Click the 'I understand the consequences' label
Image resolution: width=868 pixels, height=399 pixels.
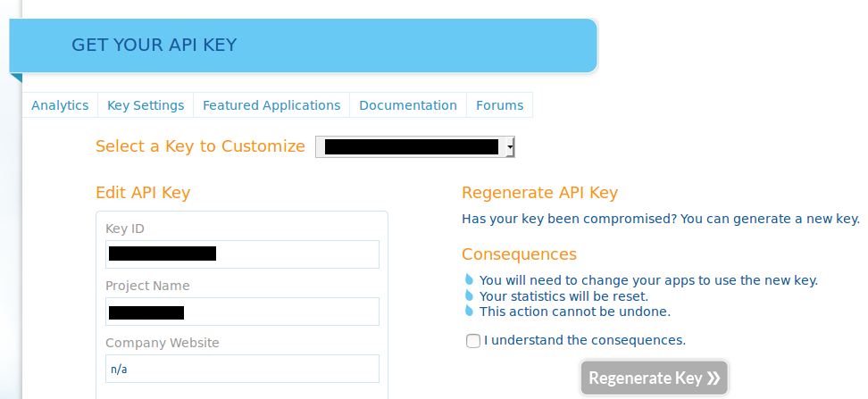pyautogui.click(x=585, y=340)
